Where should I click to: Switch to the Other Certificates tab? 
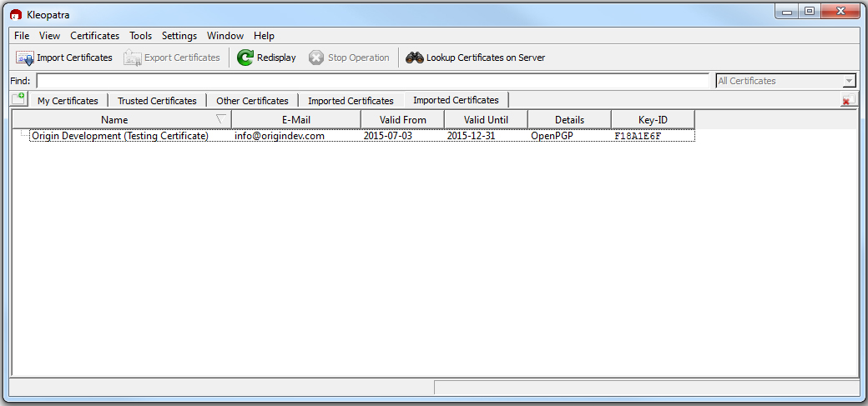point(252,101)
